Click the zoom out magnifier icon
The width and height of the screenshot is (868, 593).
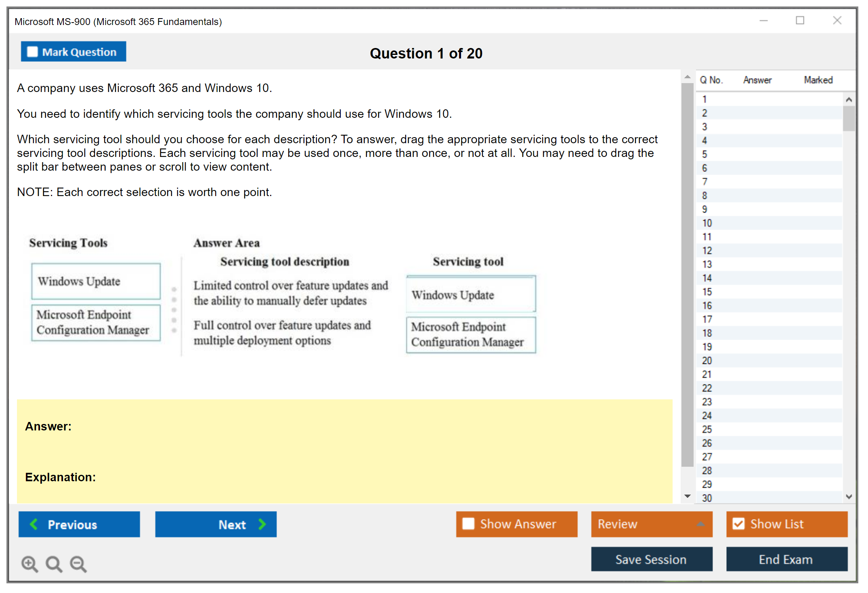tap(78, 564)
